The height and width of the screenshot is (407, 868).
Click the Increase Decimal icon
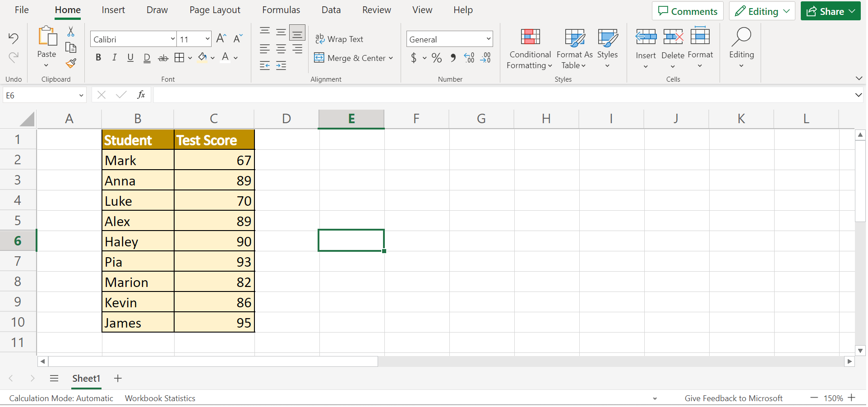pos(469,58)
